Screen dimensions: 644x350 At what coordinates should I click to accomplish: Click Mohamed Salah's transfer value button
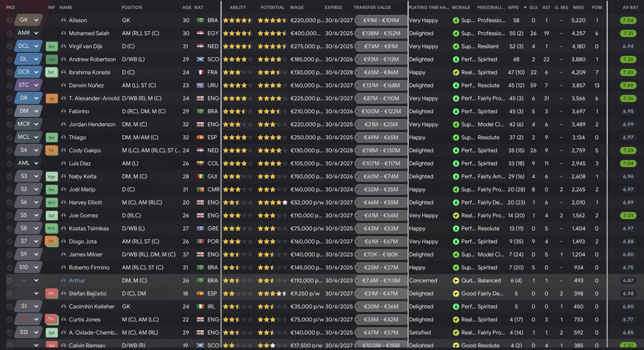click(380, 34)
